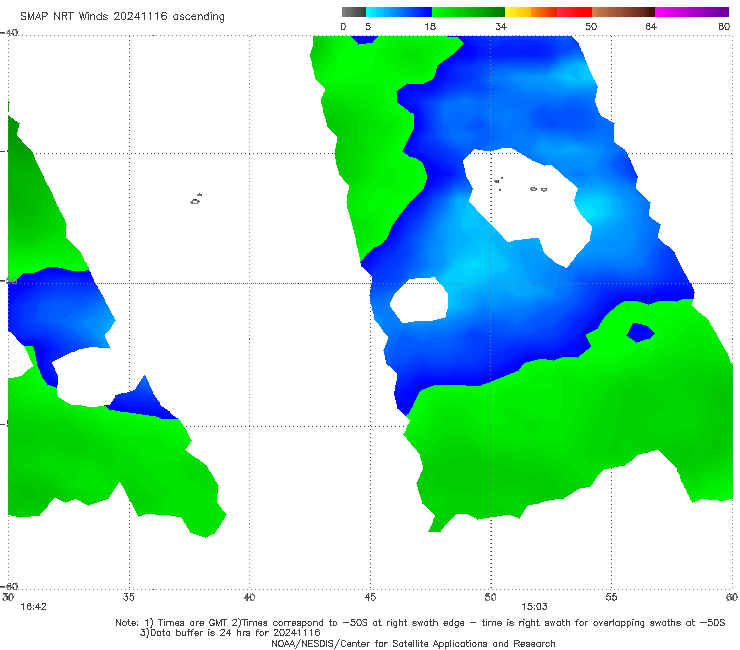Image resolution: width=740 pixels, height=650 pixels.
Task: Click the swath time label '16:42'
Action: pos(34,607)
